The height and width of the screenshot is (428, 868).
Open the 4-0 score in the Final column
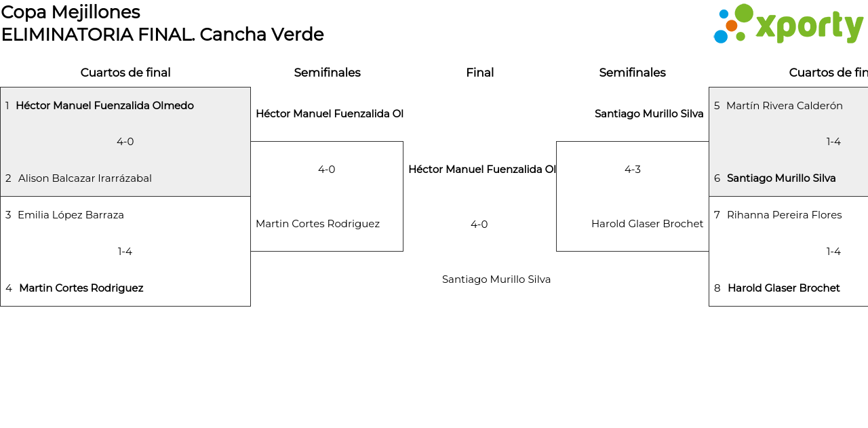[479, 225]
